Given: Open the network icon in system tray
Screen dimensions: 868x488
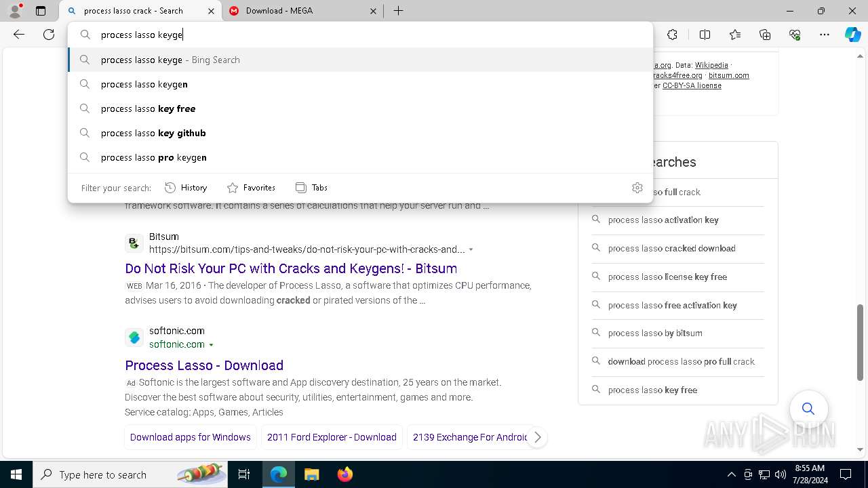Looking at the screenshot, I should pyautogui.click(x=764, y=474).
